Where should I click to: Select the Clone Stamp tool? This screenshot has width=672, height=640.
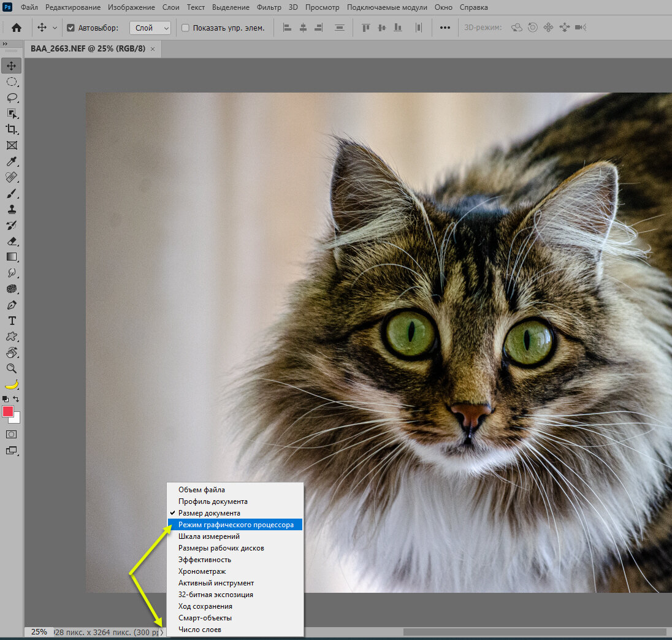12,210
